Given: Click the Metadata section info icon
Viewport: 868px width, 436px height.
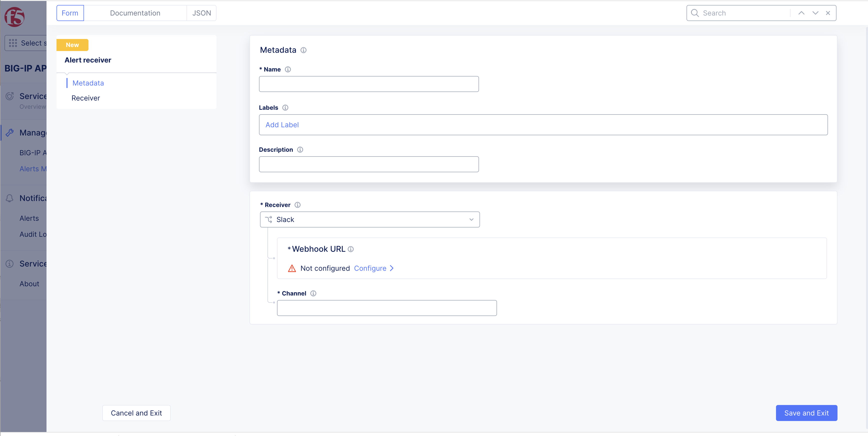Looking at the screenshot, I should pyautogui.click(x=303, y=50).
